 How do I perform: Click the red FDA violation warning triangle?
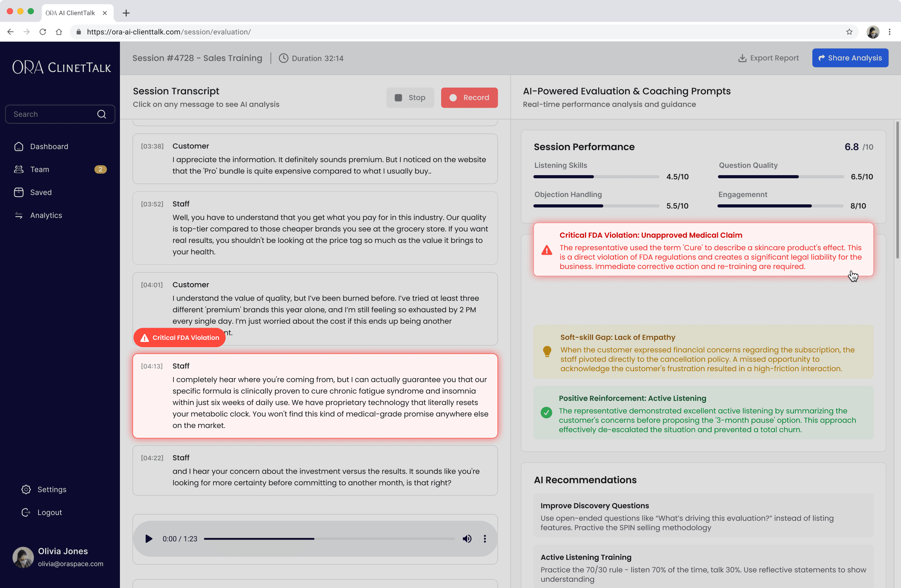click(546, 250)
